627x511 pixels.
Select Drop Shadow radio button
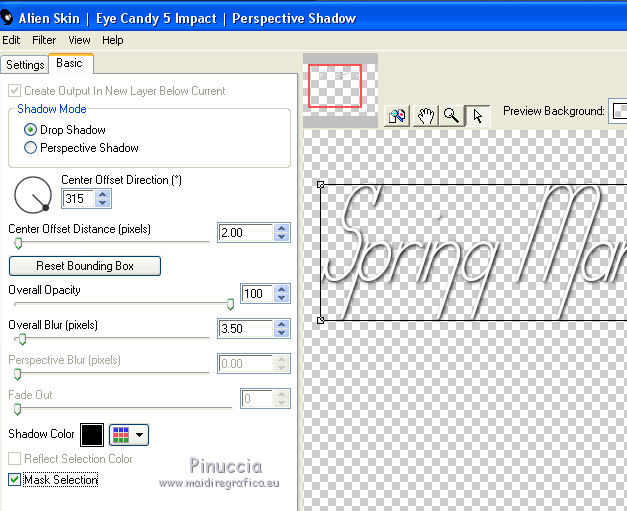tap(30, 130)
